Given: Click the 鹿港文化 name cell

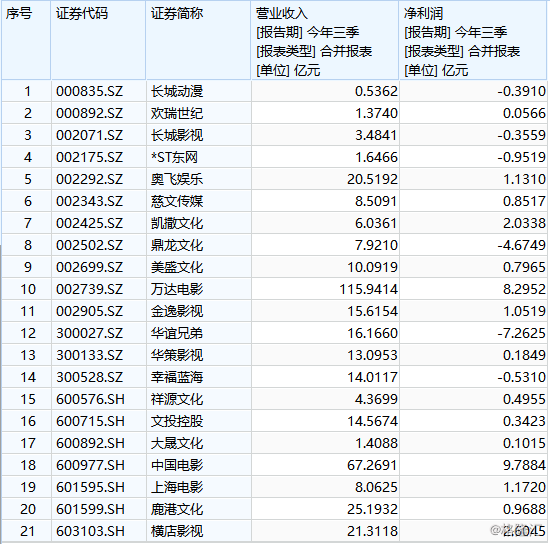Looking at the screenshot, I should 198,509.
